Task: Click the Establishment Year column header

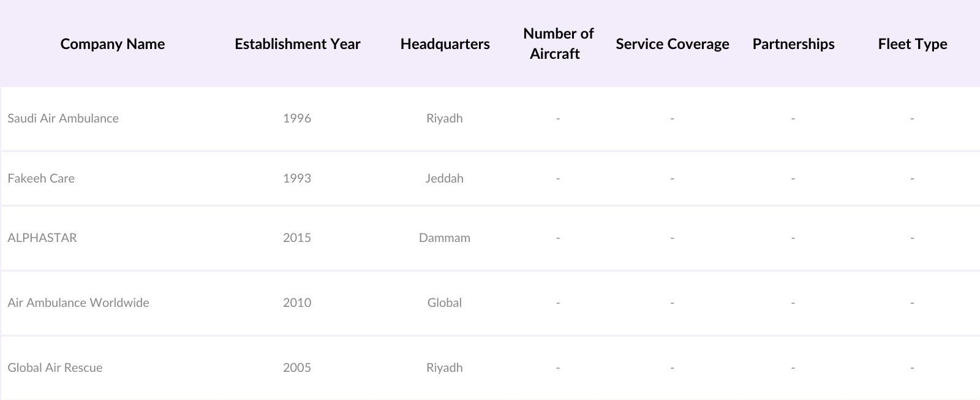Action: [x=297, y=44]
